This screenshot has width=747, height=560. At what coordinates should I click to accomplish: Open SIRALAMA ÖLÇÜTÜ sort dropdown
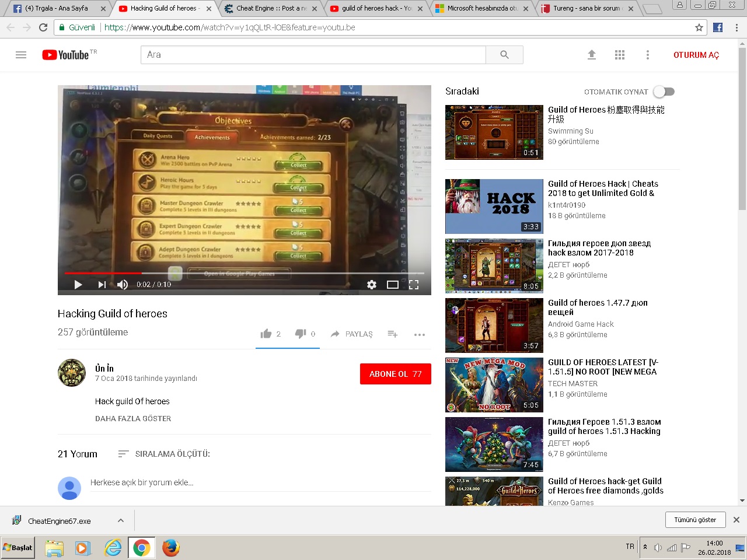[164, 454]
